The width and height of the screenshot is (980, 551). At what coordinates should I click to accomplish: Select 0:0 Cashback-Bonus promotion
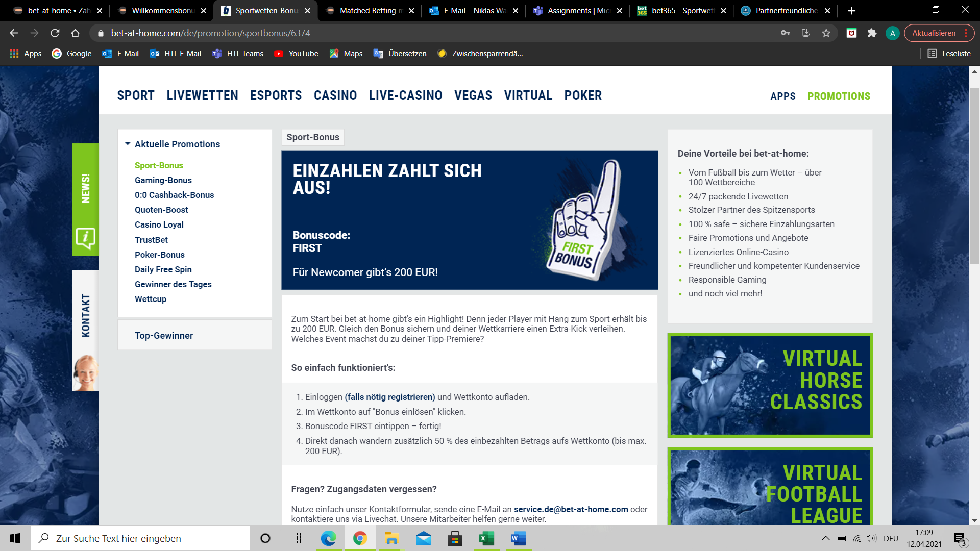[x=174, y=195]
